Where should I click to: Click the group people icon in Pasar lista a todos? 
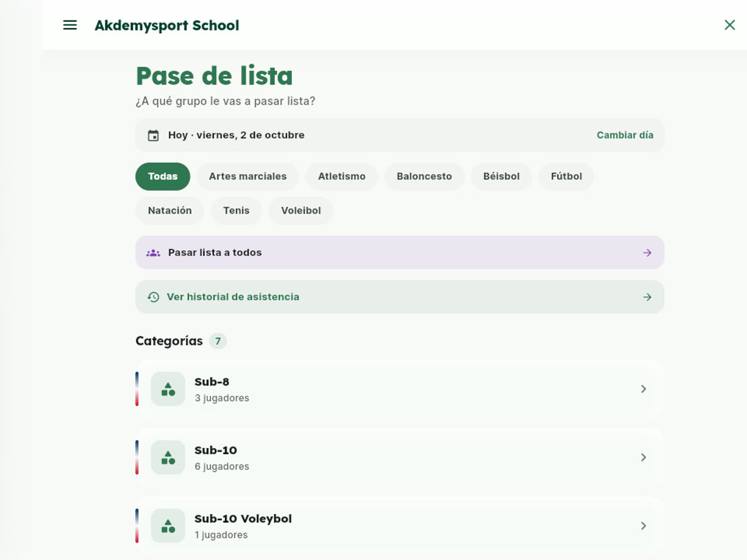pos(153,253)
